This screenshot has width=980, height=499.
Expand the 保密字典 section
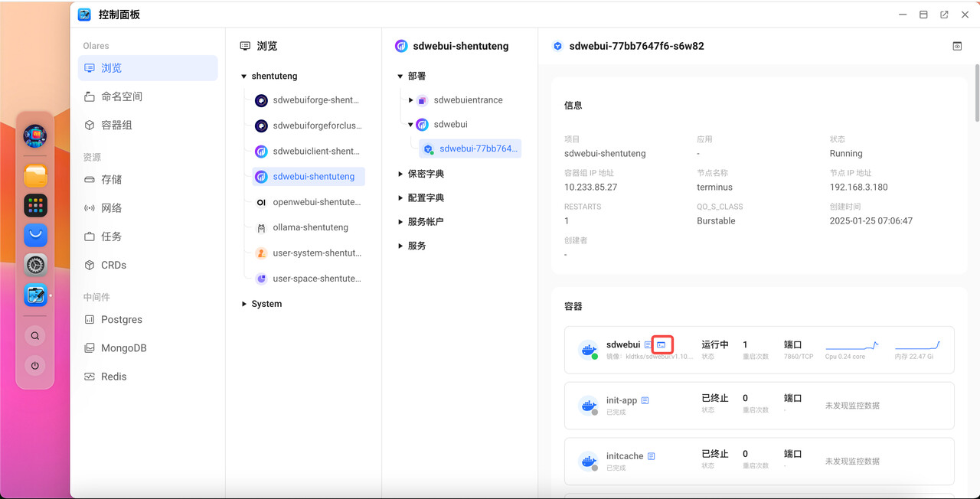click(x=400, y=174)
